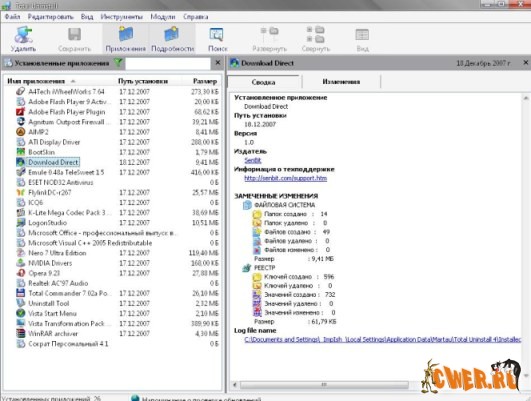Open the Редактировать menu

coord(50,17)
